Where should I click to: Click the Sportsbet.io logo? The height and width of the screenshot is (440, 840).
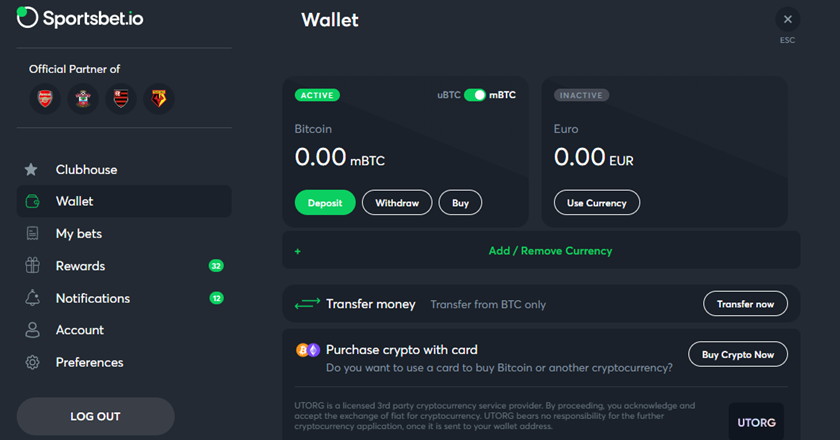click(80, 18)
